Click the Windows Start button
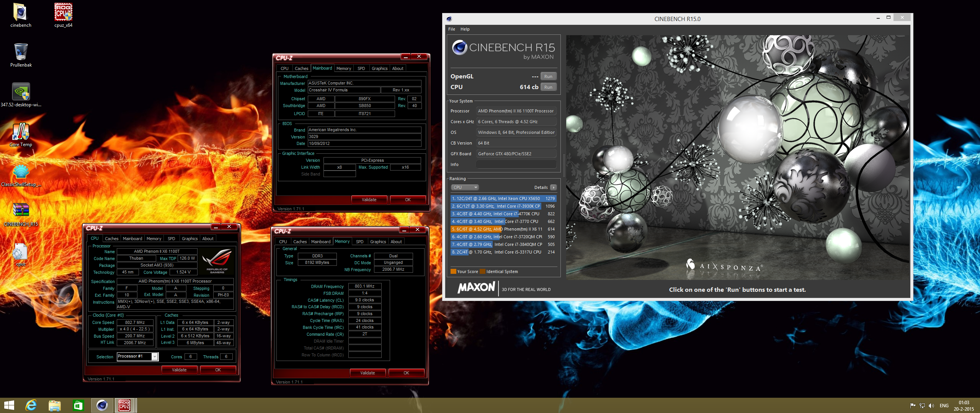 point(9,405)
